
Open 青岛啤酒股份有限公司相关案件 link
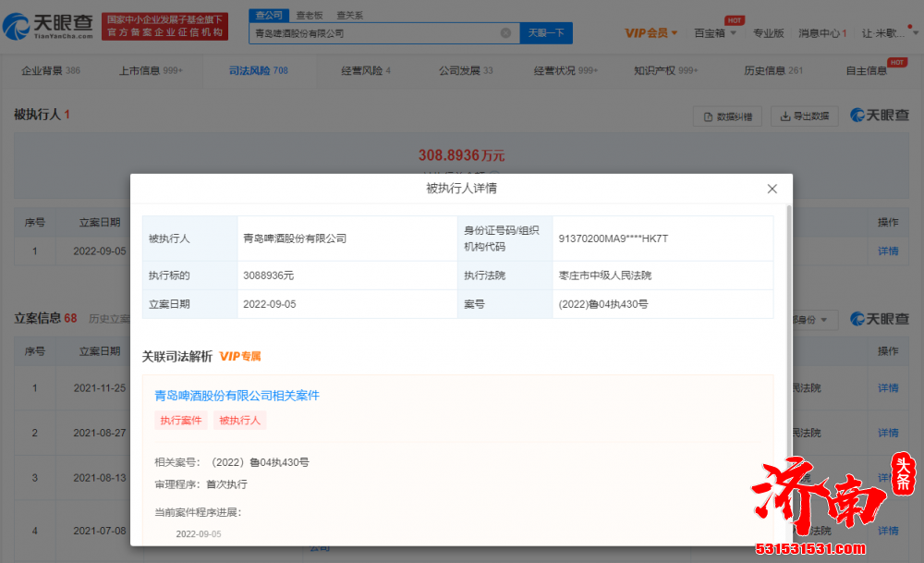239,395
